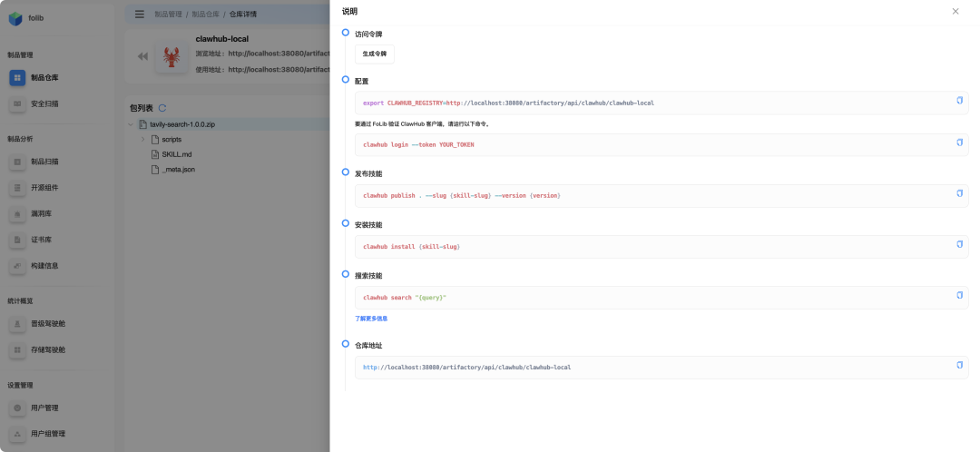980x452 pixels.
Task: Click the 生成令牌 button
Action: (374, 54)
